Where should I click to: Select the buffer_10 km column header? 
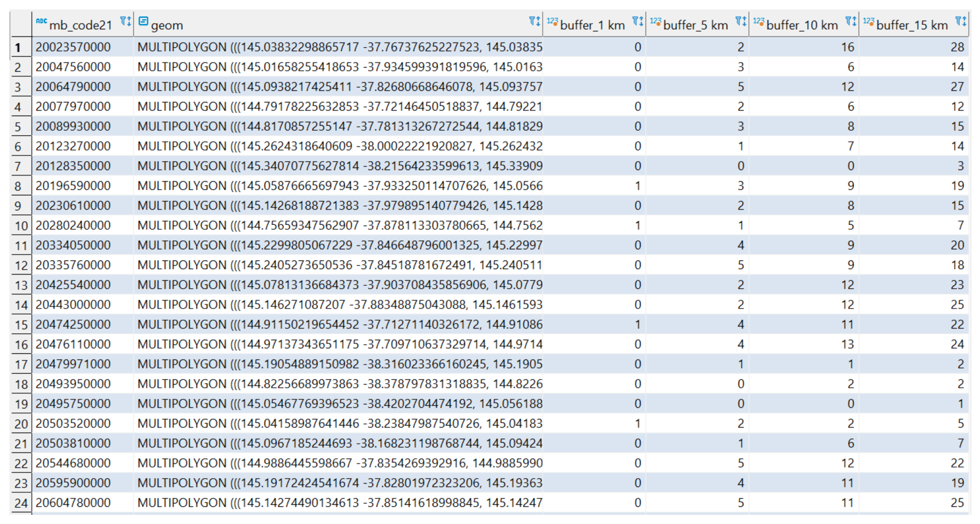[802, 25]
